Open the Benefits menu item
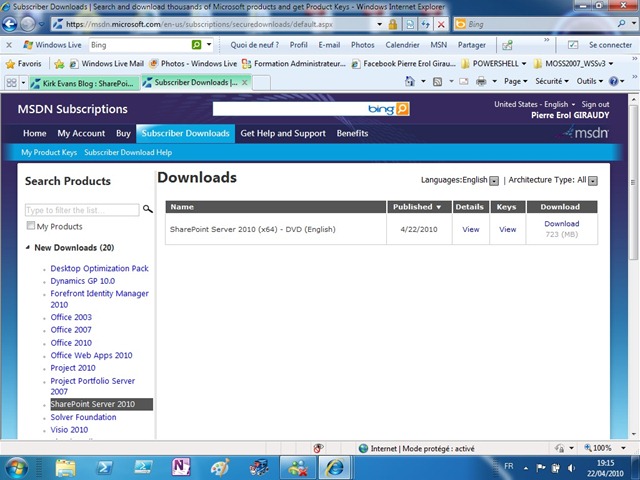The height and width of the screenshot is (480, 640). tap(352, 133)
